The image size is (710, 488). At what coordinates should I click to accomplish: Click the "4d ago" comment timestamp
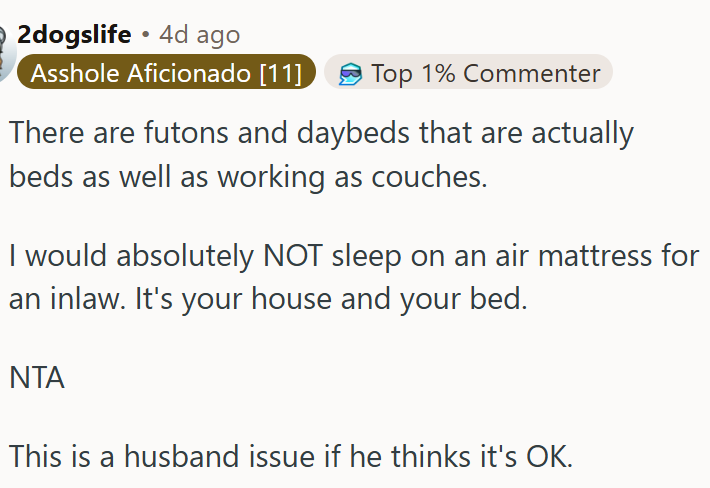(200, 35)
